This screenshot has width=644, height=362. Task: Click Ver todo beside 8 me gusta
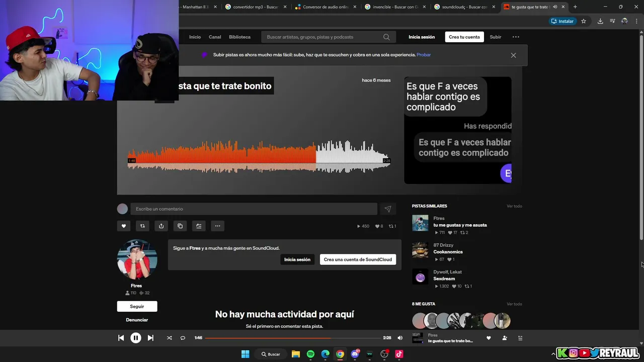(514, 304)
